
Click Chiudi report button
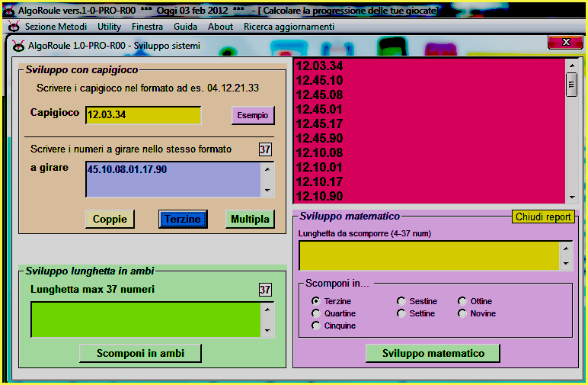(543, 217)
